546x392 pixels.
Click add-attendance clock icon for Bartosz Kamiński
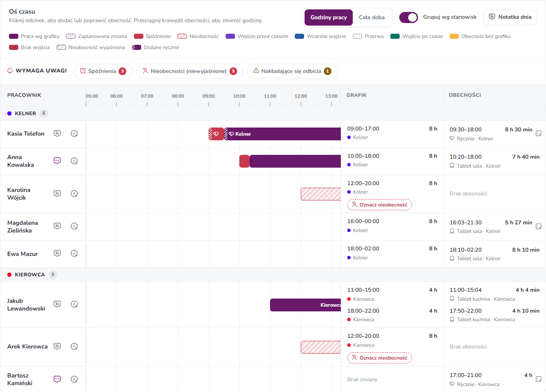tap(74, 379)
